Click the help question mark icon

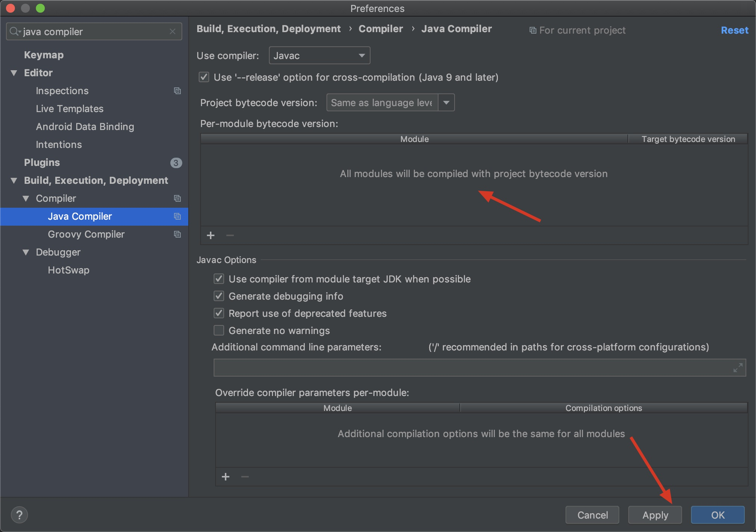click(19, 515)
